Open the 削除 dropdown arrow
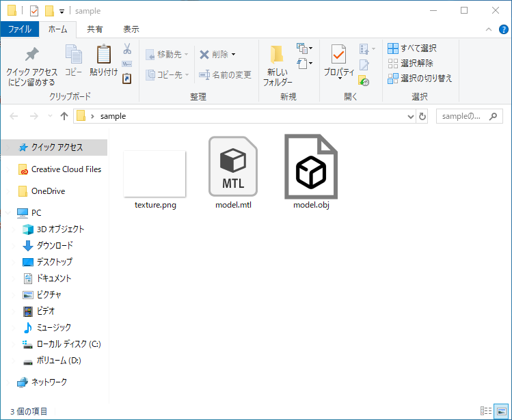512x420 pixels. pos(234,55)
